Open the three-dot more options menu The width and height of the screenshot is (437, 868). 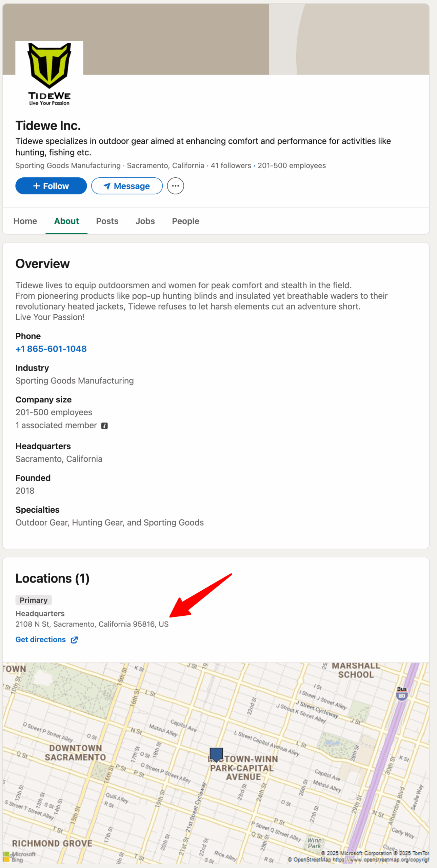[175, 186]
